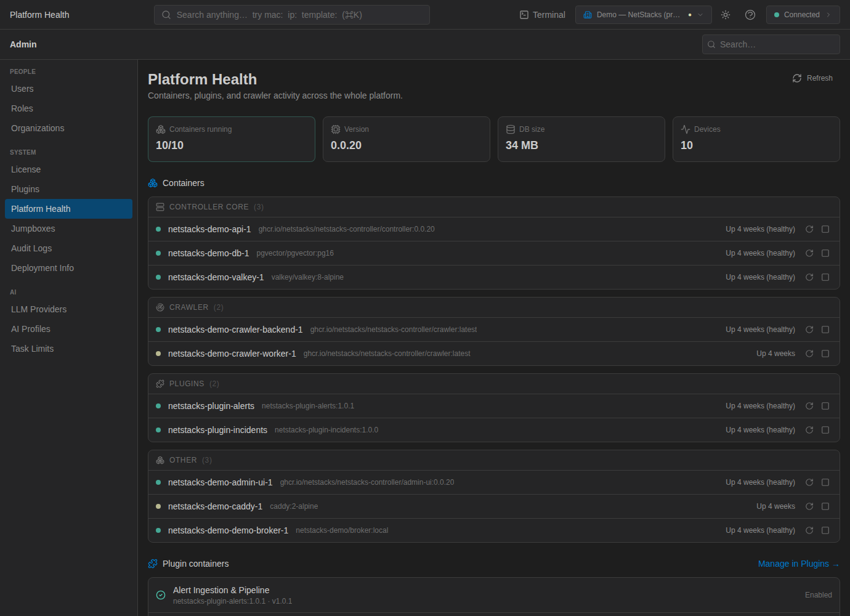Focus the global Search anything field

click(x=292, y=15)
